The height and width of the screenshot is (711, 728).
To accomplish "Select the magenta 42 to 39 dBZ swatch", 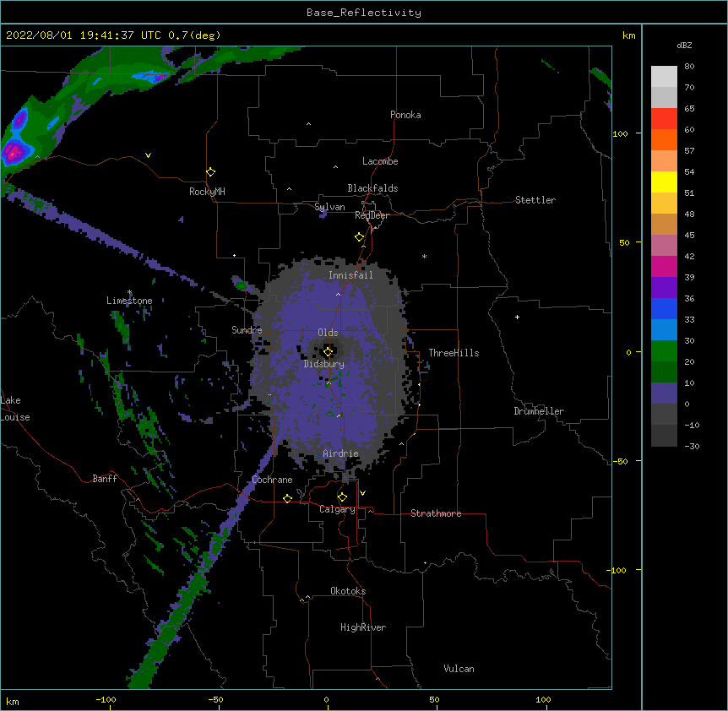I will pyautogui.click(x=664, y=266).
